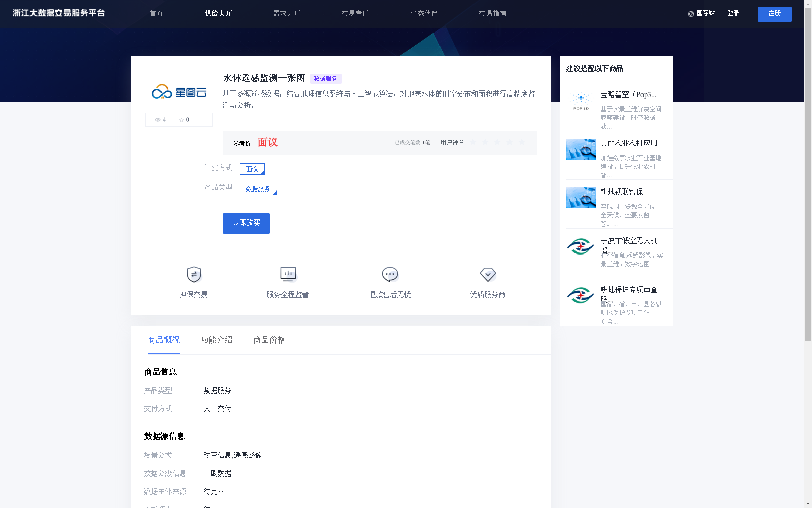Click the 优质服务商 diamond icon

(x=488, y=274)
